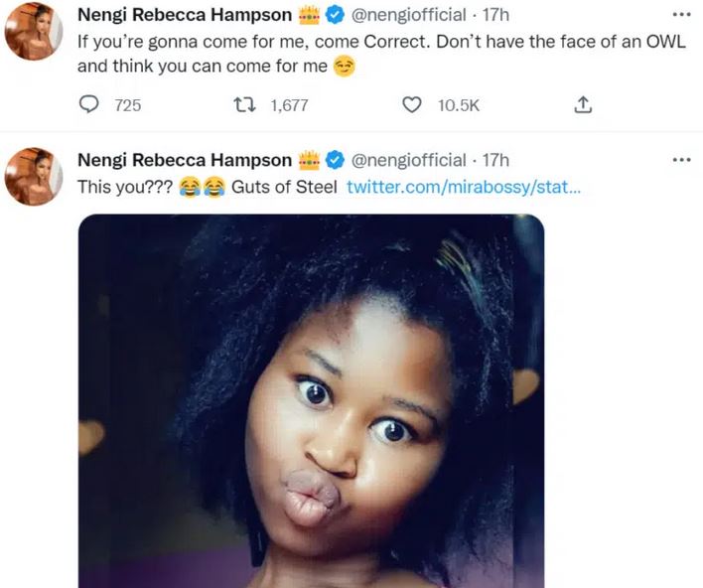This screenshot has width=703, height=588.
Task: Click the reply speech bubble icon
Action: point(89,104)
